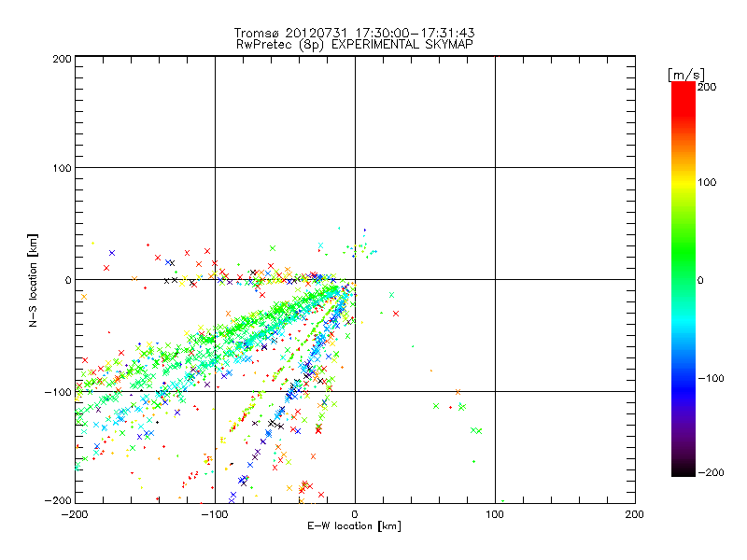747x560 pixels.
Task: Click the colorbar label '-100'
Action: click(x=711, y=378)
